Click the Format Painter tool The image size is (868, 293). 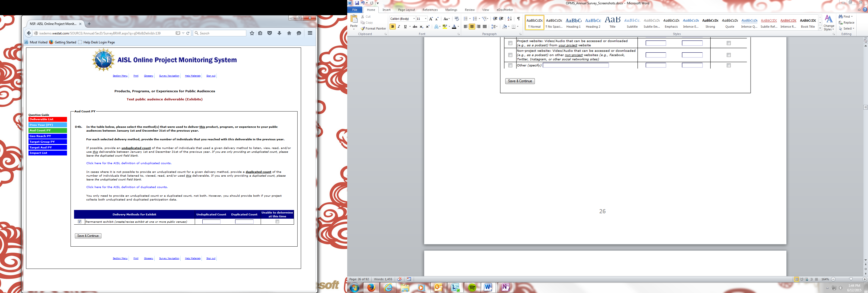(373, 29)
